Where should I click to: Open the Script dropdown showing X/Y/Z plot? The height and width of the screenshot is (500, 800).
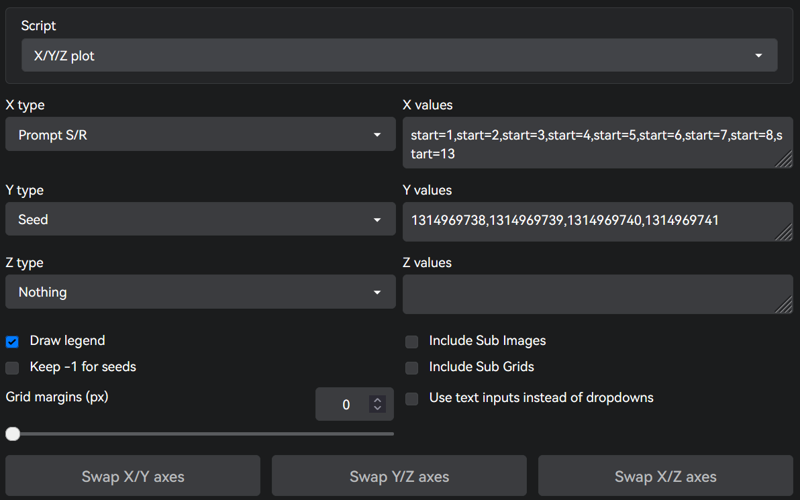pos(398,56)
